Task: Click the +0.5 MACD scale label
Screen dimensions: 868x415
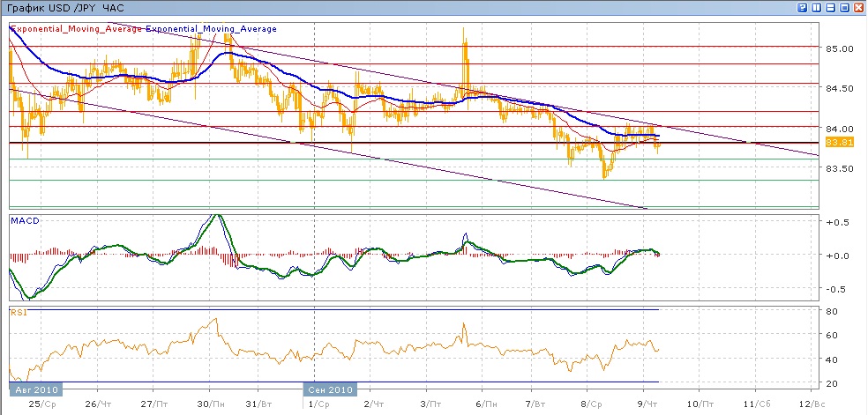Action: (839, 222)
